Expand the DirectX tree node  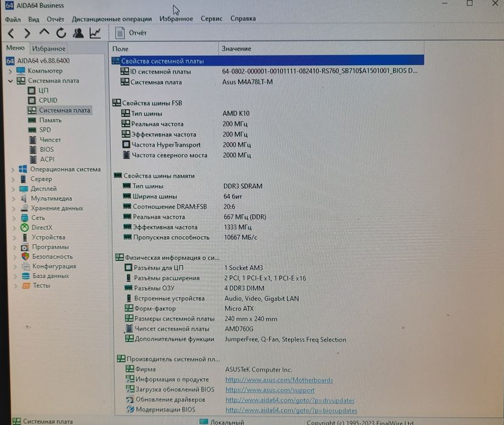15,228
